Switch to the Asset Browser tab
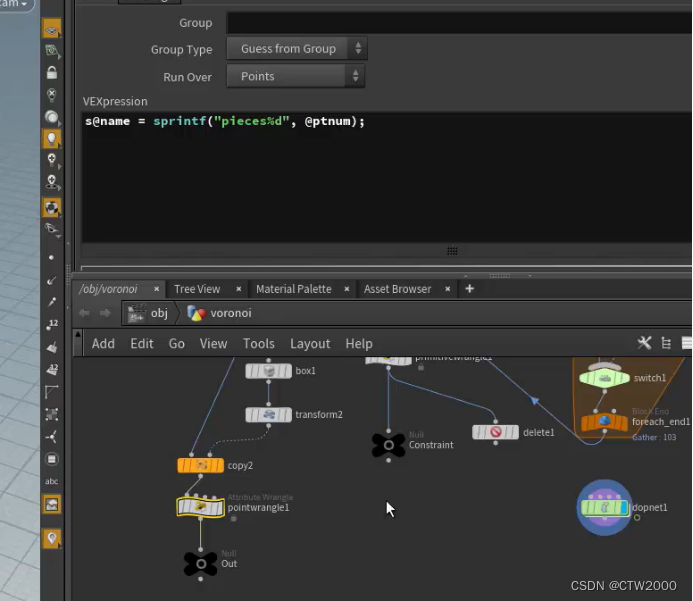693x601 pixels. coord(397,289)
